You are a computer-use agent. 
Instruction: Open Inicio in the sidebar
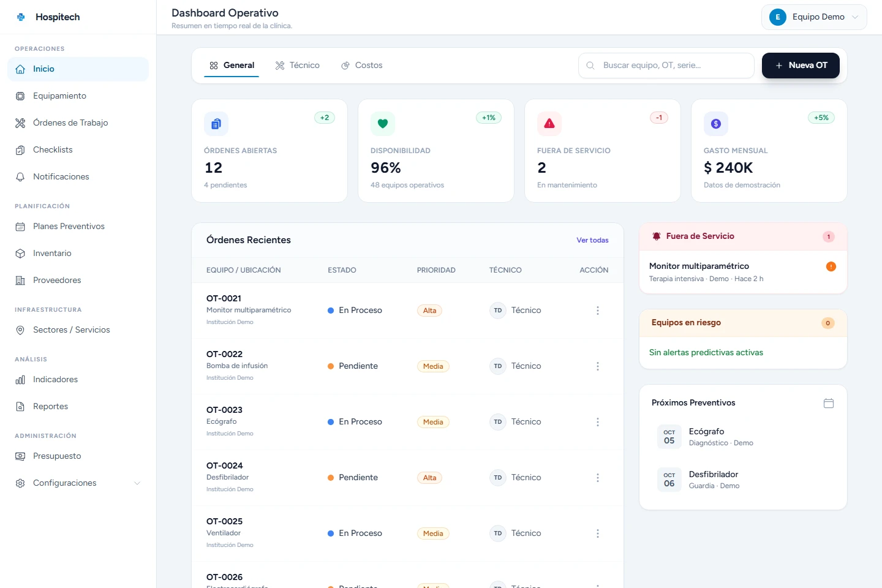click(x=78, y=69)
